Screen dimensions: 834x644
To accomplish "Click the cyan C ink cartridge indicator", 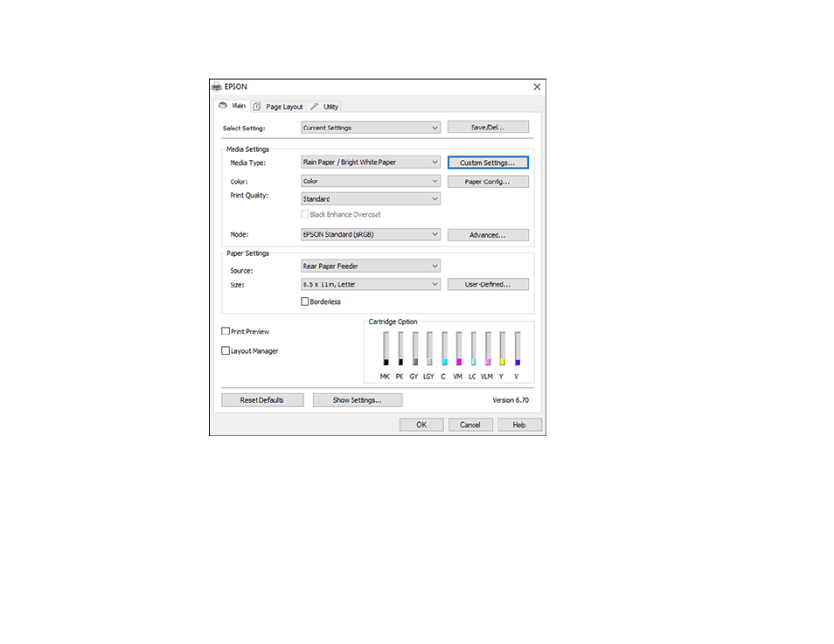I will (x=444, y=349).
